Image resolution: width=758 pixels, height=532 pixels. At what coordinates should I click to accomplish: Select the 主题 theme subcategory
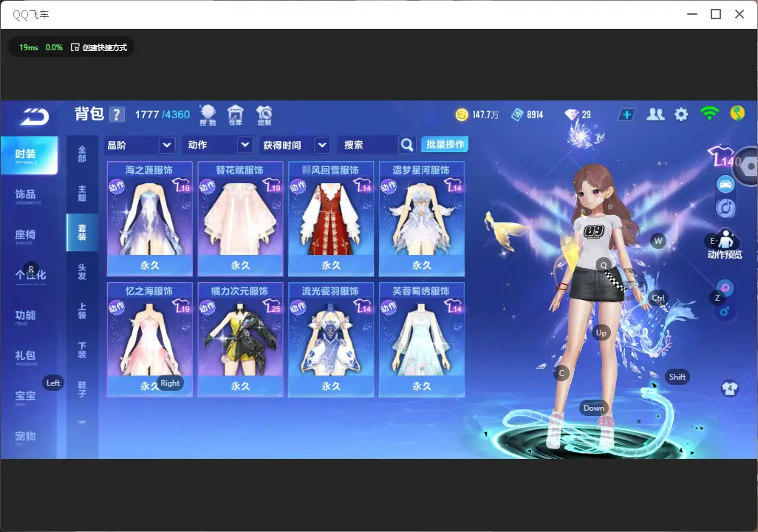(x=82, y=194)
